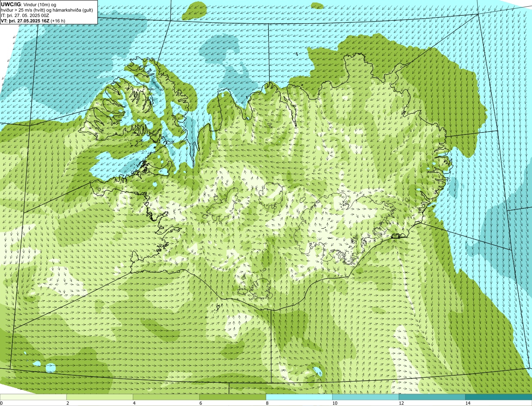Click the legend tick label '4'

click(x=134, y=403)
